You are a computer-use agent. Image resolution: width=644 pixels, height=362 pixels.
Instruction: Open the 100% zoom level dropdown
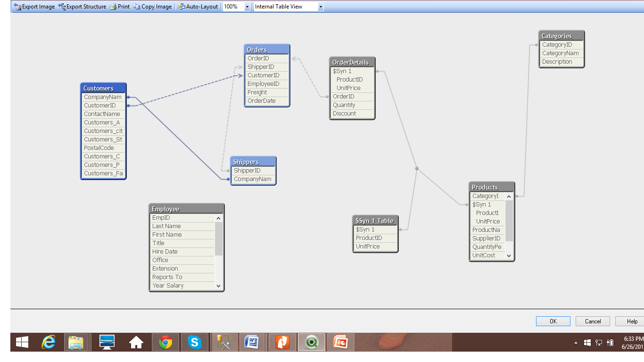click(247, 7)
